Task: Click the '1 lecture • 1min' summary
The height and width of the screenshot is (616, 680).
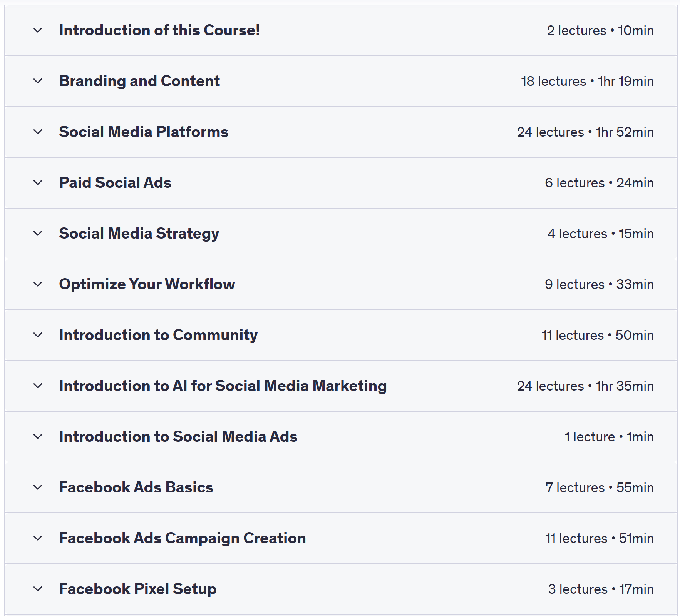Action: coord(609,437)
